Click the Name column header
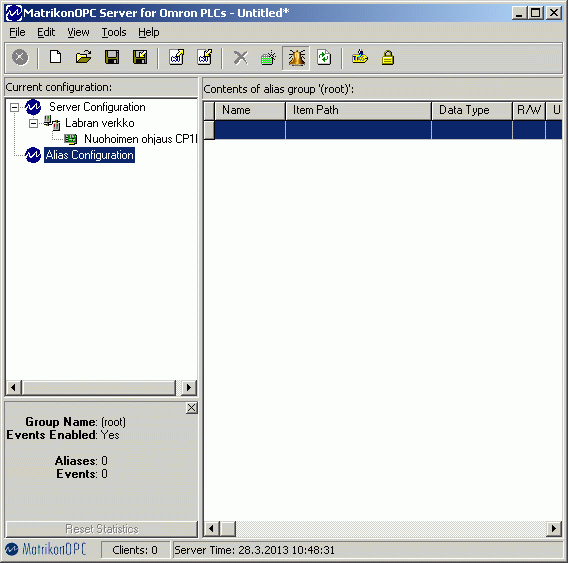 [250, 110]
